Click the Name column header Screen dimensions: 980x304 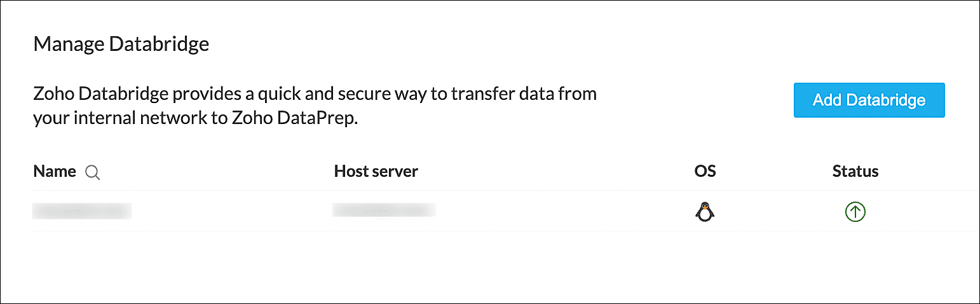[54, 171]
